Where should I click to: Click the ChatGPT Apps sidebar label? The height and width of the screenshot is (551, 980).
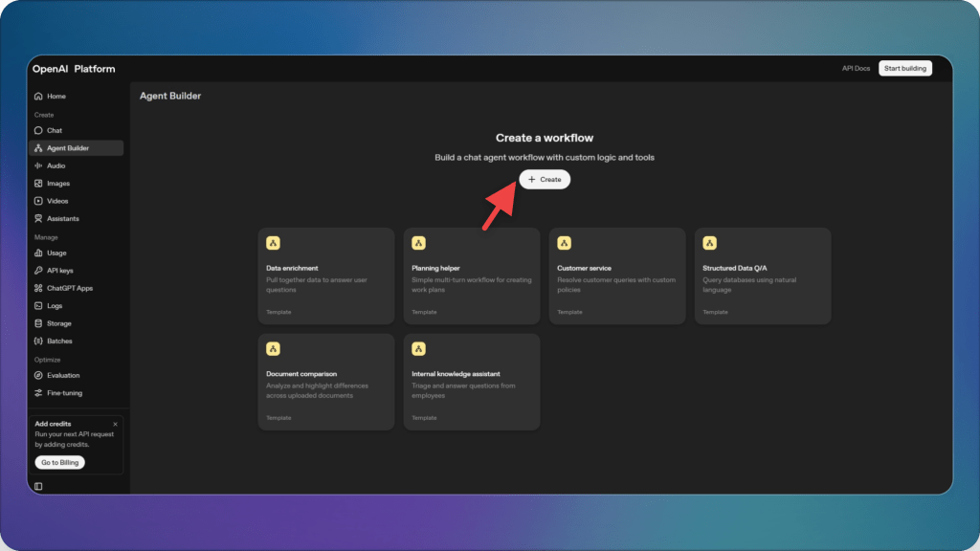[x=70, y=288]
